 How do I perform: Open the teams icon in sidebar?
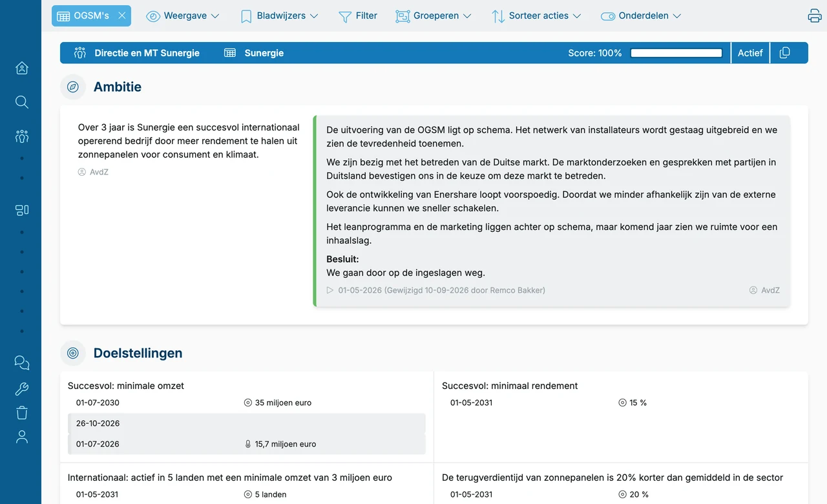[22, 136]
